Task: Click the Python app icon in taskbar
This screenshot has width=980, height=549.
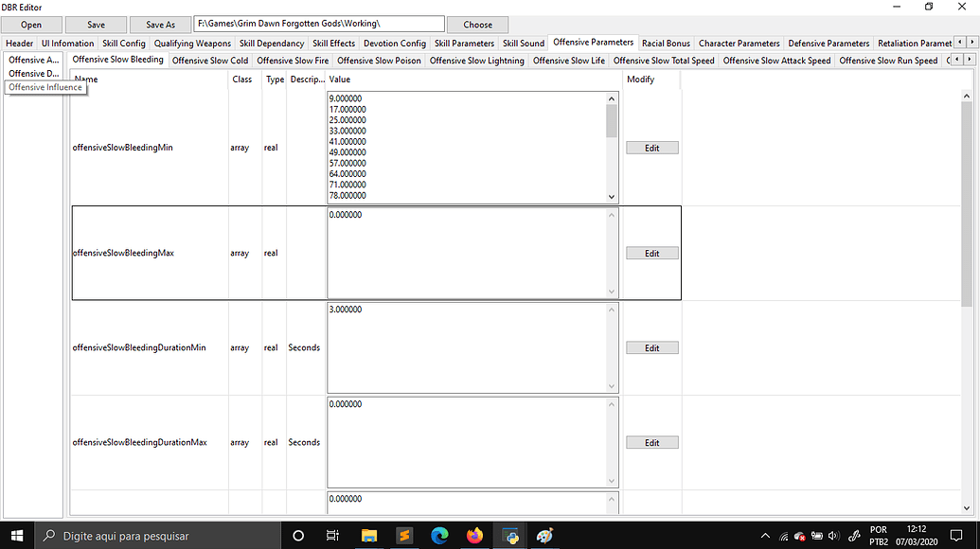Action: [x=510, y=536]
